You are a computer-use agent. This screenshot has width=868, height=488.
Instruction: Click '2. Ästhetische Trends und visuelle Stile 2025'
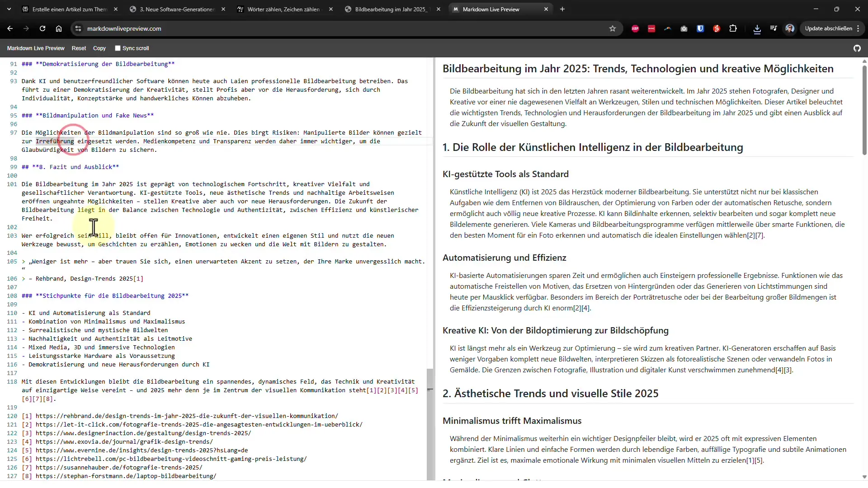pos(550,394)
